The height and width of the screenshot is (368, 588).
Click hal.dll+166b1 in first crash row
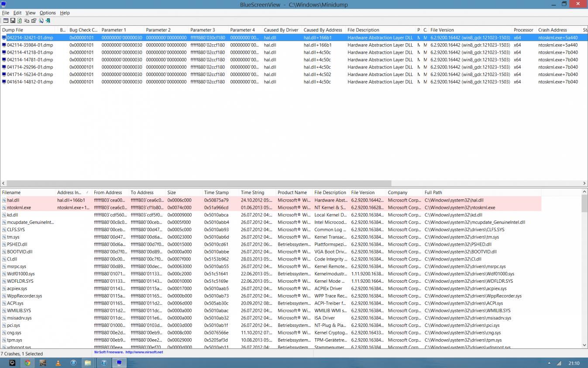[x=317, y=38]
